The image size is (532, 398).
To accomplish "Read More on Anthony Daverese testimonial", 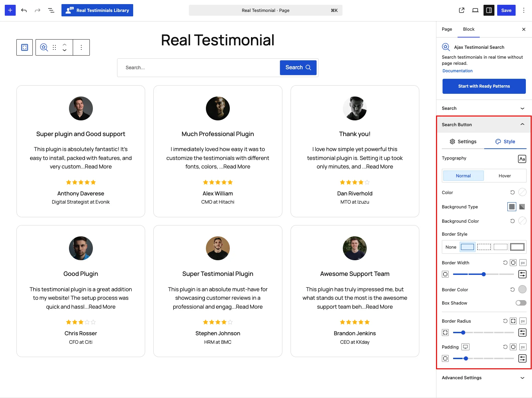I will pyautogui.click(x=98, y=167).
